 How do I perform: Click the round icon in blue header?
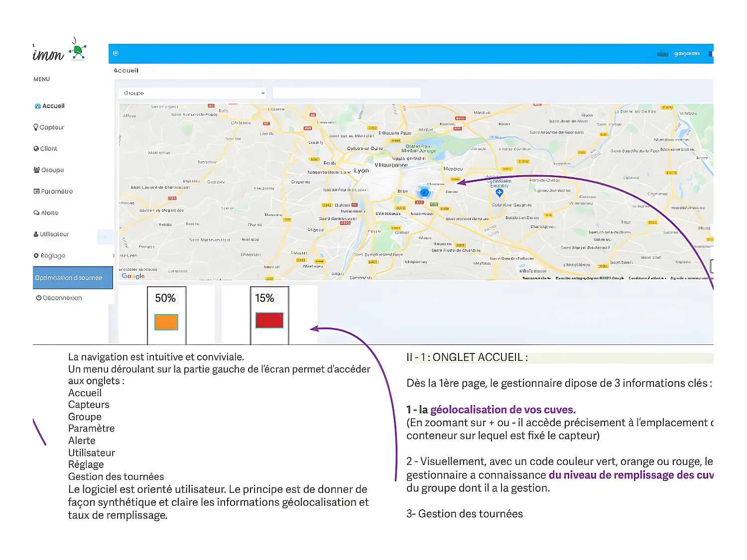pos(116,53)
